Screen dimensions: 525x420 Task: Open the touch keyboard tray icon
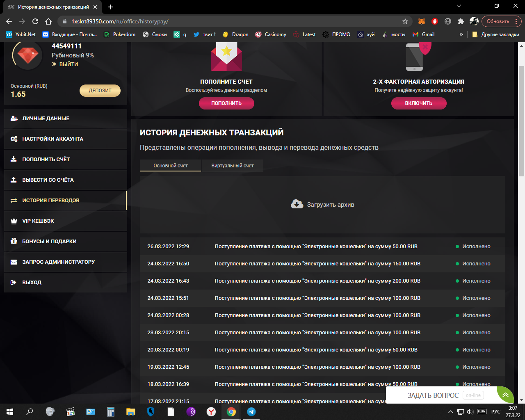pos(482,412)
